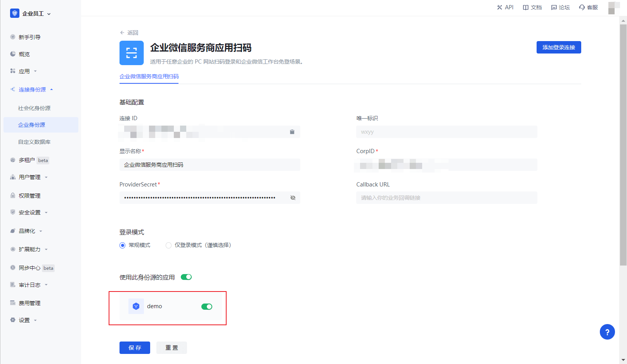Contact 客服 support in top bar
The image size is (627, 364).
point(589,7)
